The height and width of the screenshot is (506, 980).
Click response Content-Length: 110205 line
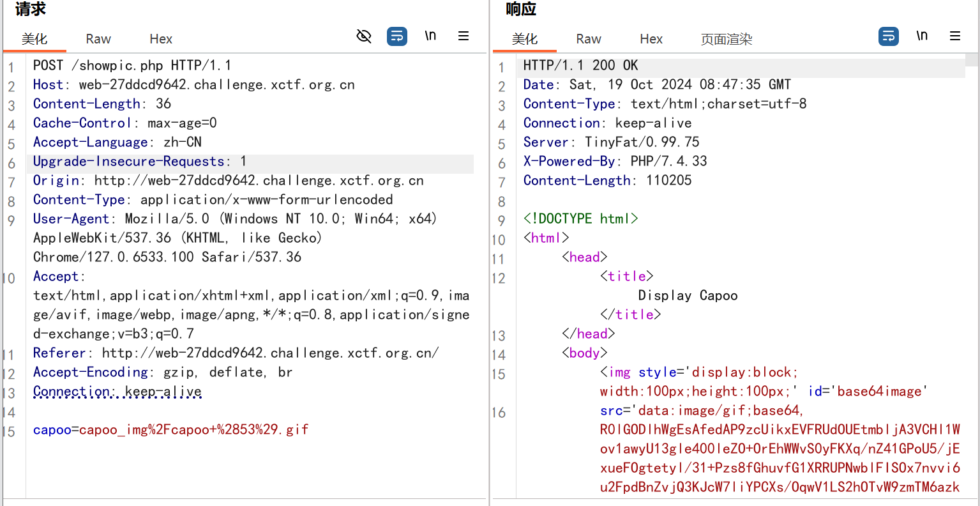[608, 180]
